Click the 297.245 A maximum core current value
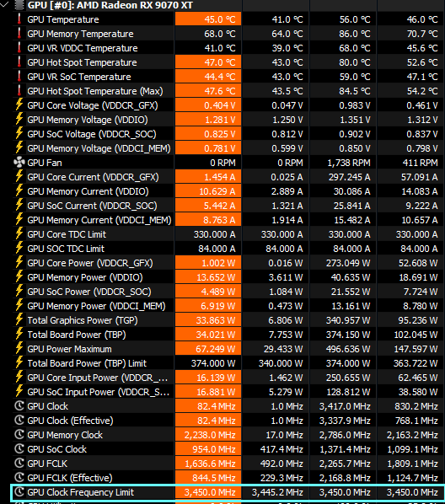The image size is (445, 504). pos(349,177)
